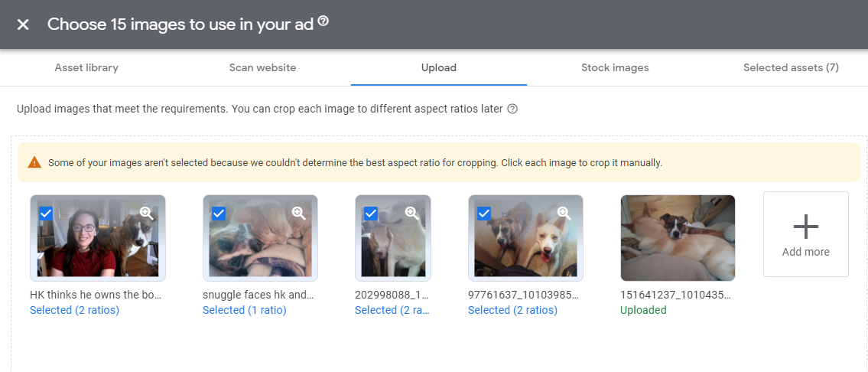868x372 pixels.
Task: Zoom into the 202998088 image
Action: click(x=411, y=214)
